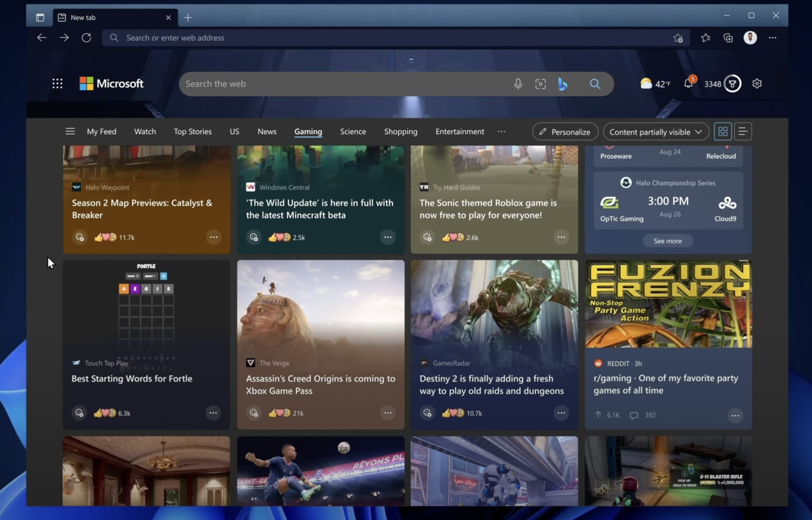Close the New tab tab
This screenshot has width=812, height=520.
[x=168, y=18]
